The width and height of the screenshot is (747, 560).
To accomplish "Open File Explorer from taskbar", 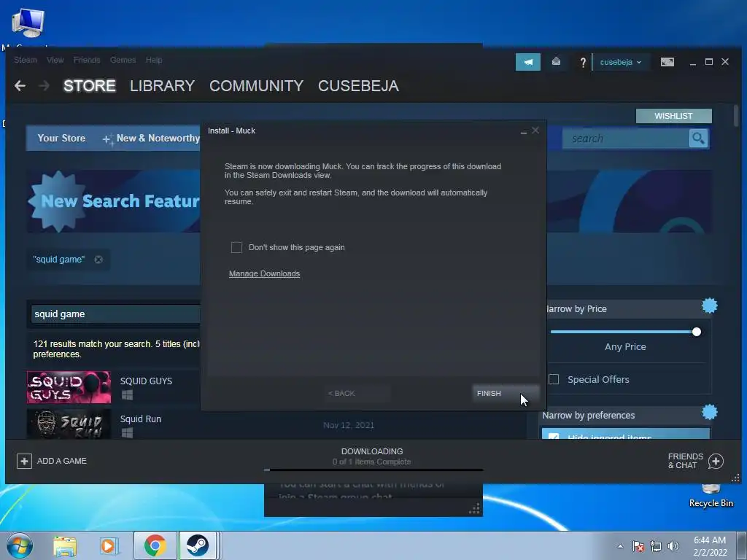I will (x=65, y=545).
